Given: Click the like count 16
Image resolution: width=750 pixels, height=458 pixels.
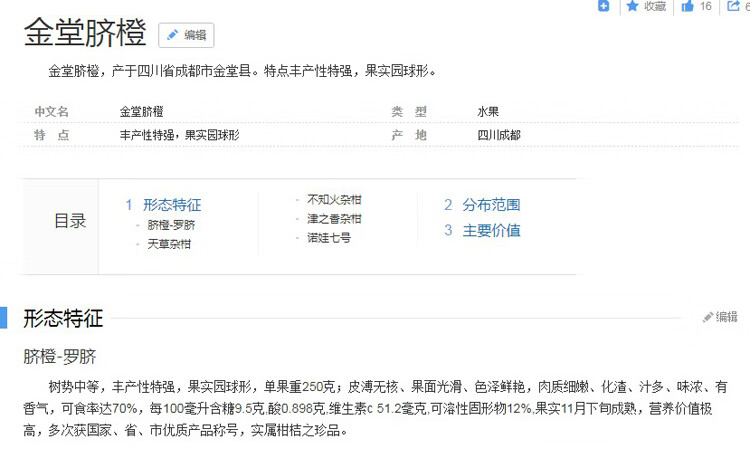Looking at the screenshot, I should tap(706, 6).
